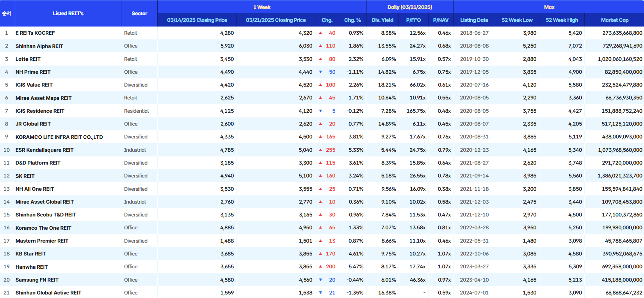Click Shinhan Alpha 52 week high 7,072
The height and width of the screenshot is (298, 644).
coord(575,46)
